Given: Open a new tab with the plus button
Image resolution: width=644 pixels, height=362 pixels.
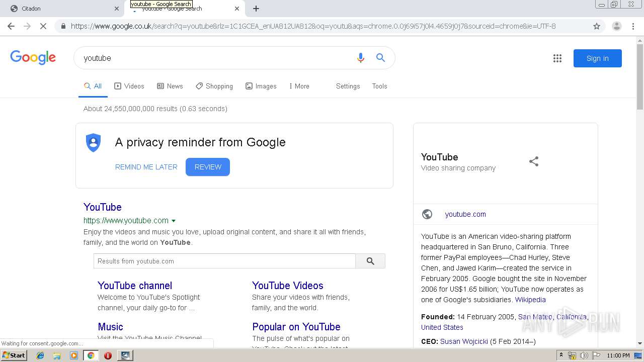Looking at the screenshot, I should click(256, 9).
